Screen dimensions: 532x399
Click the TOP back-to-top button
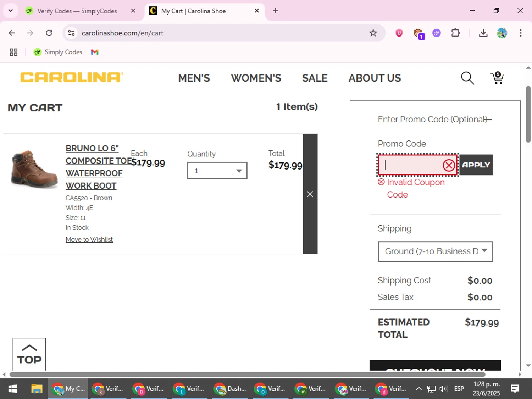click(x=29, y=354)
